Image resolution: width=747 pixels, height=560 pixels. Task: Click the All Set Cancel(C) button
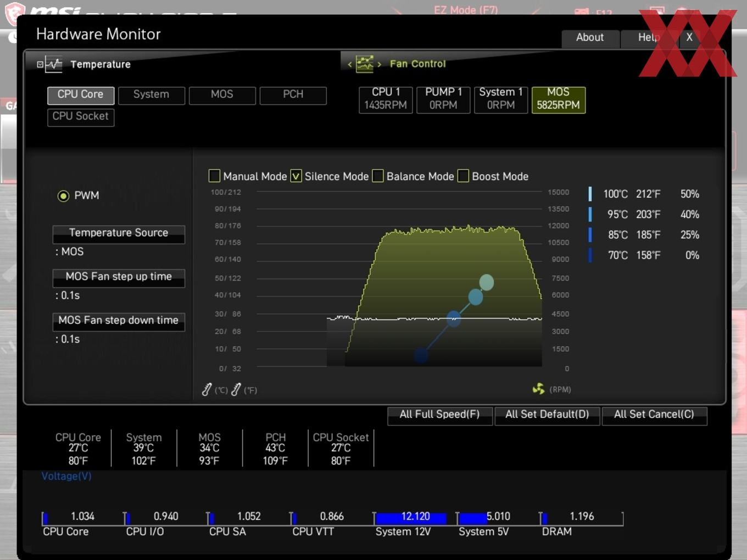click(654, 415)
